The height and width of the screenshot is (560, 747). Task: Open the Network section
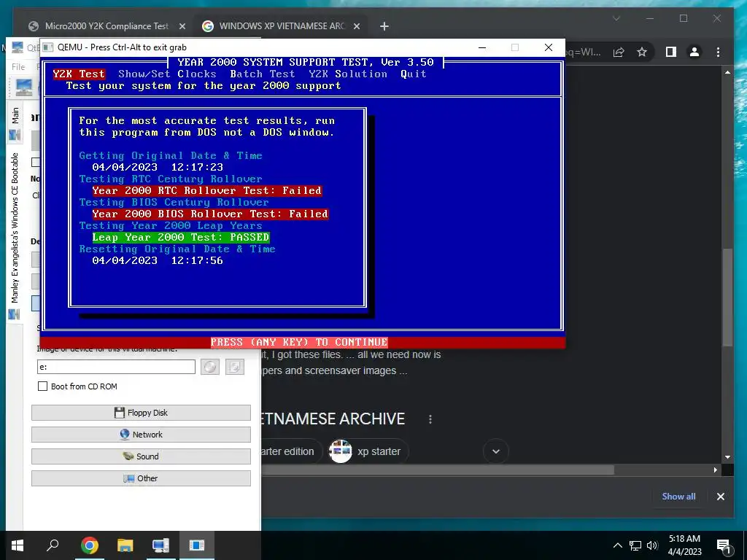(x=141, y=435)
